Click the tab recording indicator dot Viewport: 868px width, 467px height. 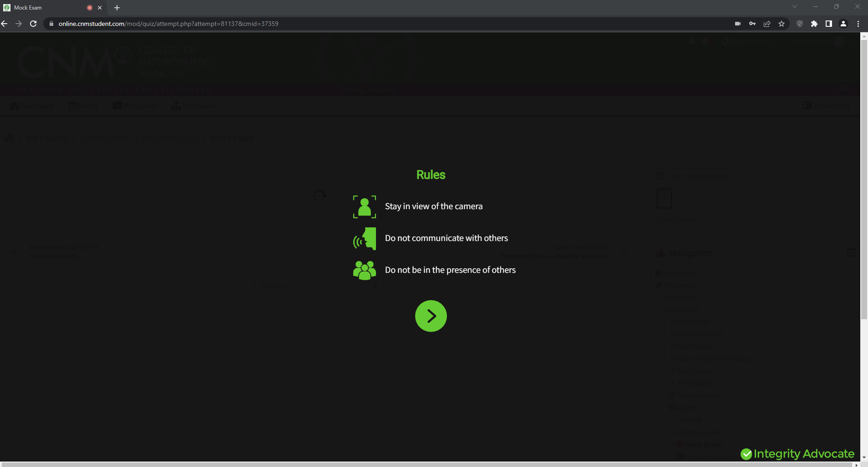(90, 8)
